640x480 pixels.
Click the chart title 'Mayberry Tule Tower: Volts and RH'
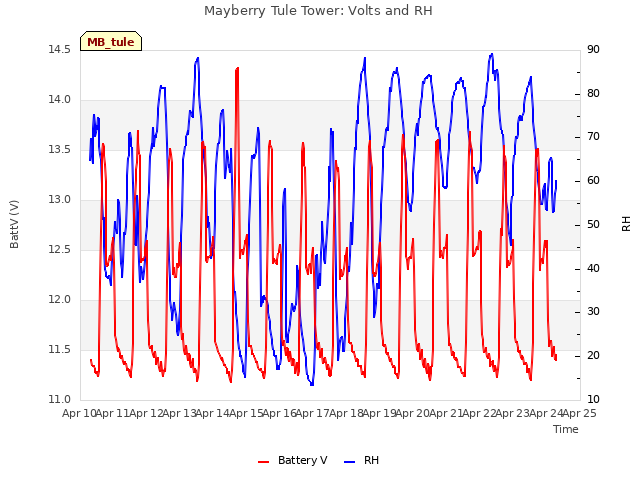click(318, 11)
